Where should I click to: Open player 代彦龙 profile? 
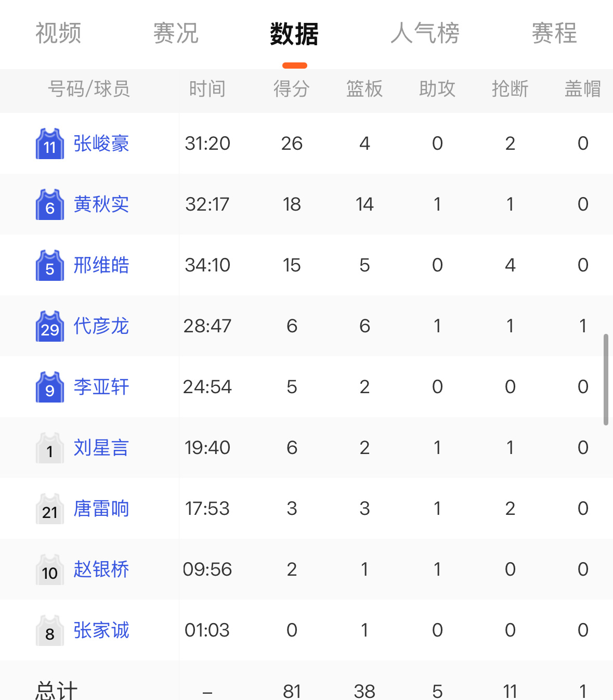pyautogui.click(x=101, y=326)
